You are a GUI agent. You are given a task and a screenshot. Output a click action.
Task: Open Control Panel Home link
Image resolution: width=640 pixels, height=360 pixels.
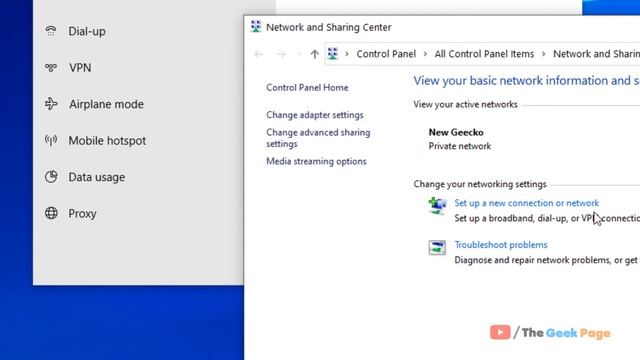click(307, 87)
